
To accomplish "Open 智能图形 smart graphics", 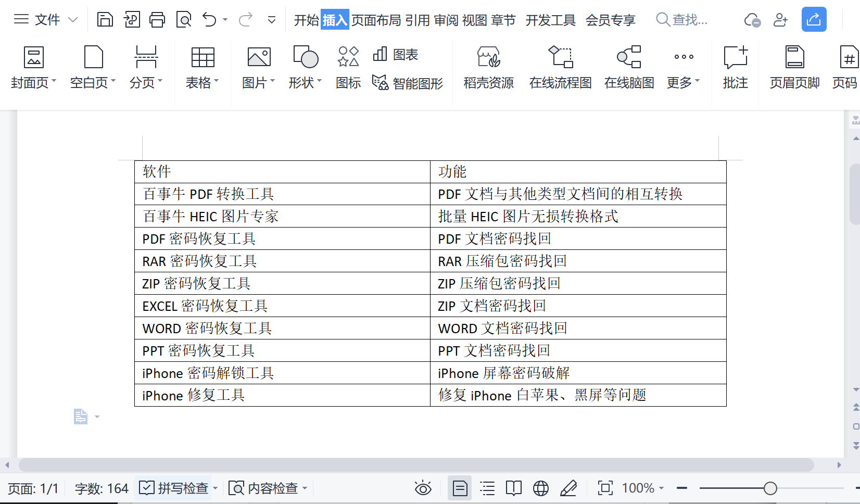I will click(x=408, y=83).
